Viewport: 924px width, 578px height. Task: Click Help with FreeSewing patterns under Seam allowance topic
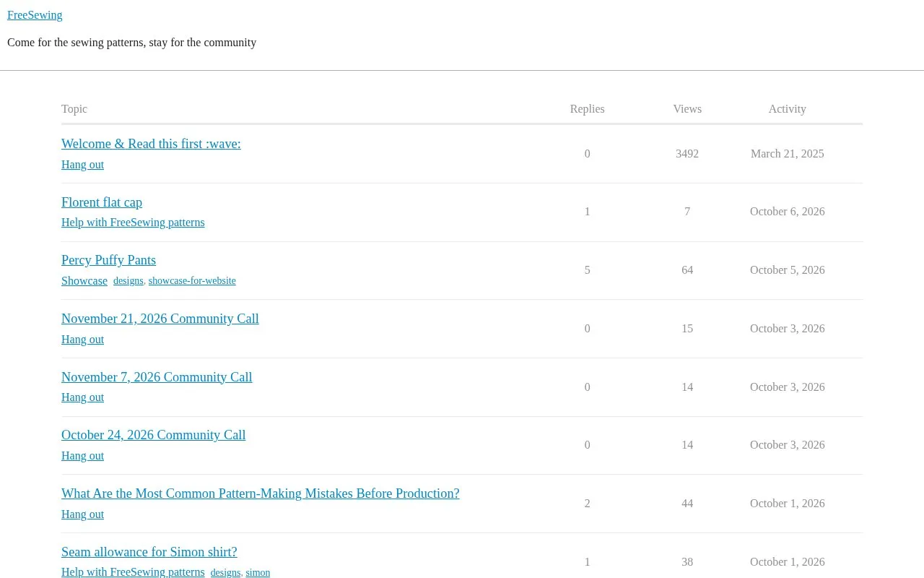coord(133,572)
